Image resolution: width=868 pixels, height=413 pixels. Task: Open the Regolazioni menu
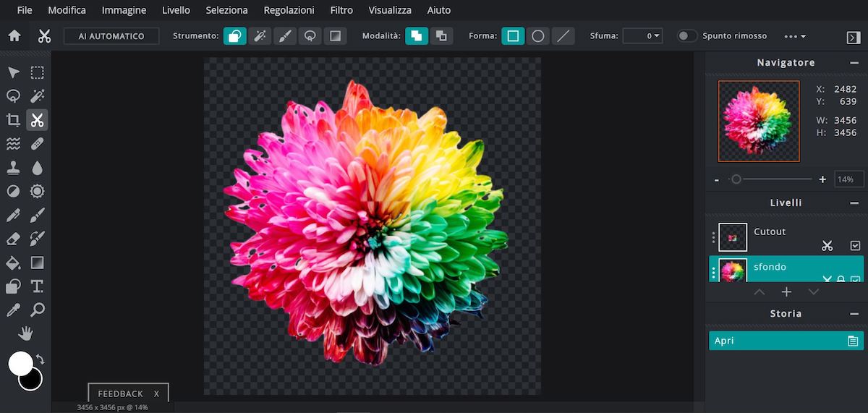(289, 10)
